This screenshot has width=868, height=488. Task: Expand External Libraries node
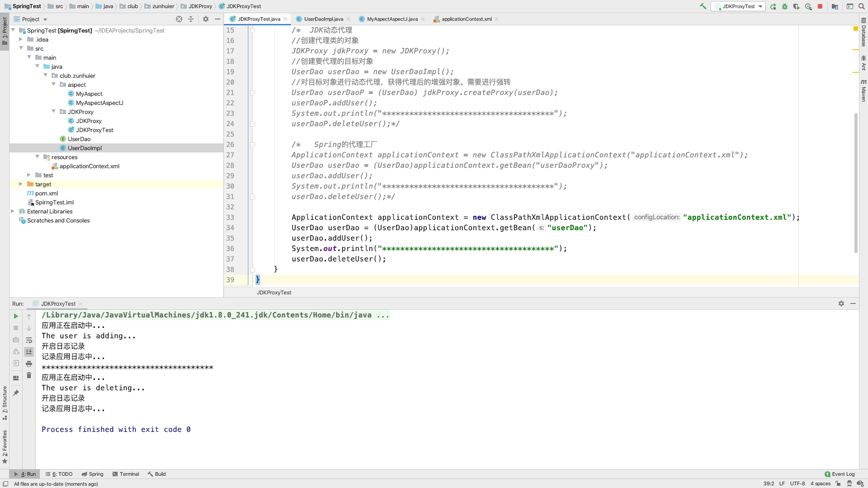pos(13,211)
